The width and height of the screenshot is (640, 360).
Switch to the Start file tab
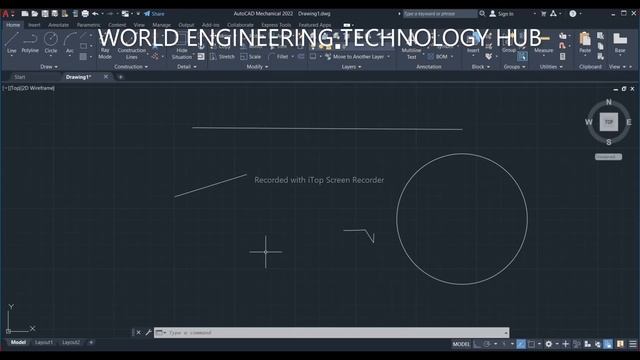20,77
